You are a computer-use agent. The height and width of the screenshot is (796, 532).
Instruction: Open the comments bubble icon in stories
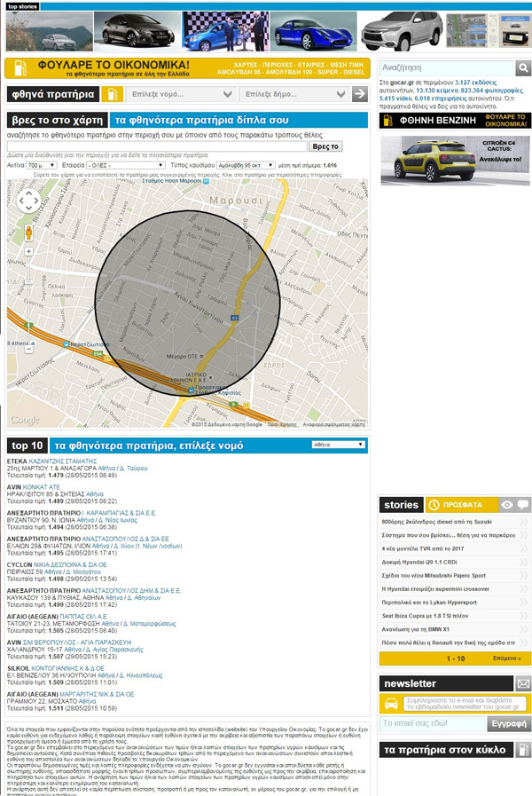(524, 505)
